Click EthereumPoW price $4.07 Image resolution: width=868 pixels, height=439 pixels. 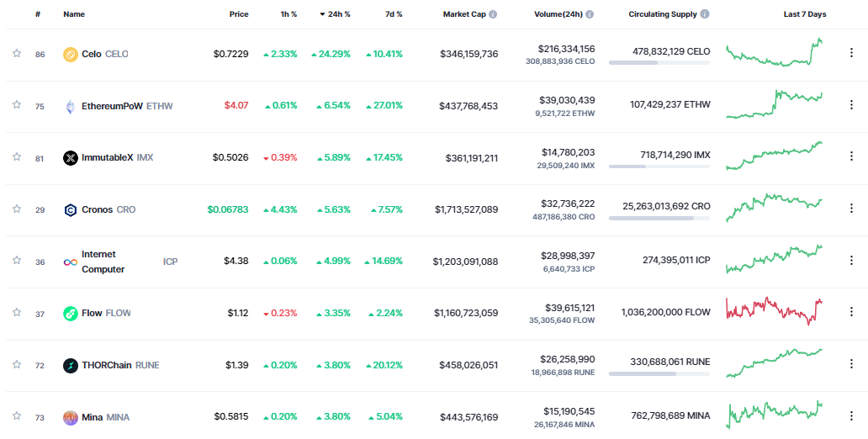coord(236,105)
